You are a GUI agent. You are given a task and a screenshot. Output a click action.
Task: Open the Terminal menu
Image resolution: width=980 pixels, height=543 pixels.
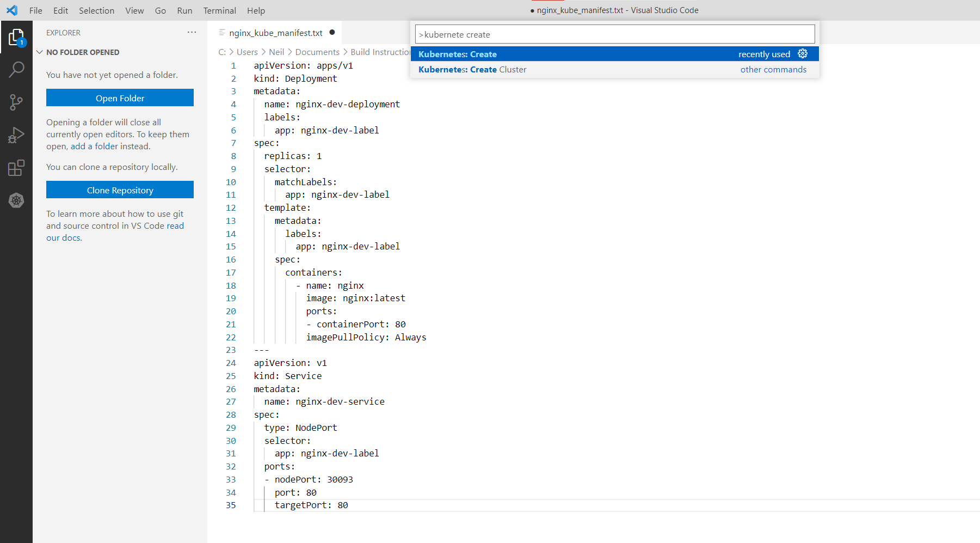click(219, 10)
